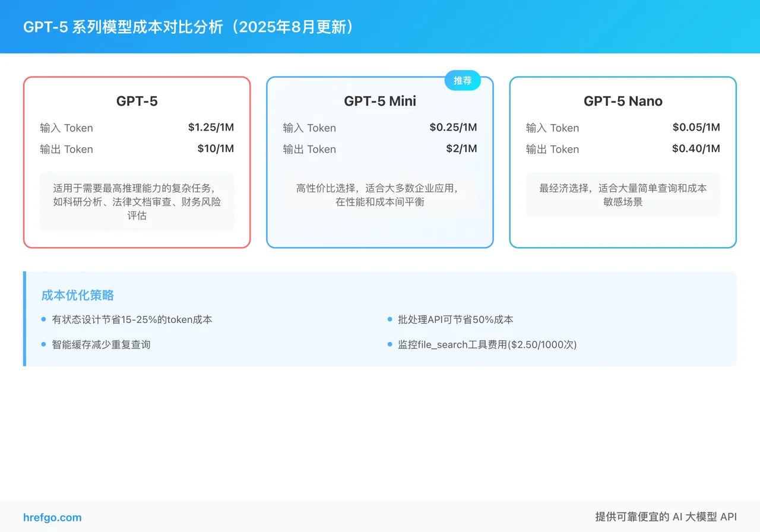Click the $0.40/1M output price
Viewport: 760px width, 532px height.
696,148
